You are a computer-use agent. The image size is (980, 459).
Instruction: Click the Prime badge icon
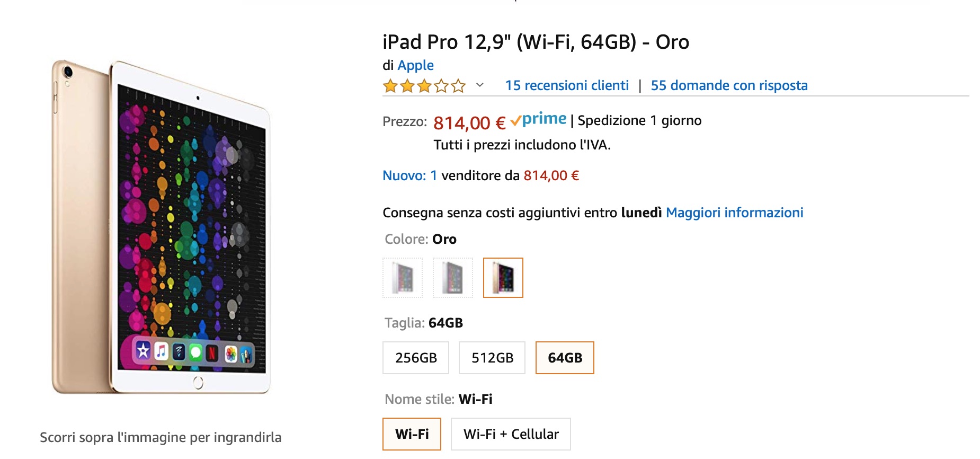coord(539,120)
